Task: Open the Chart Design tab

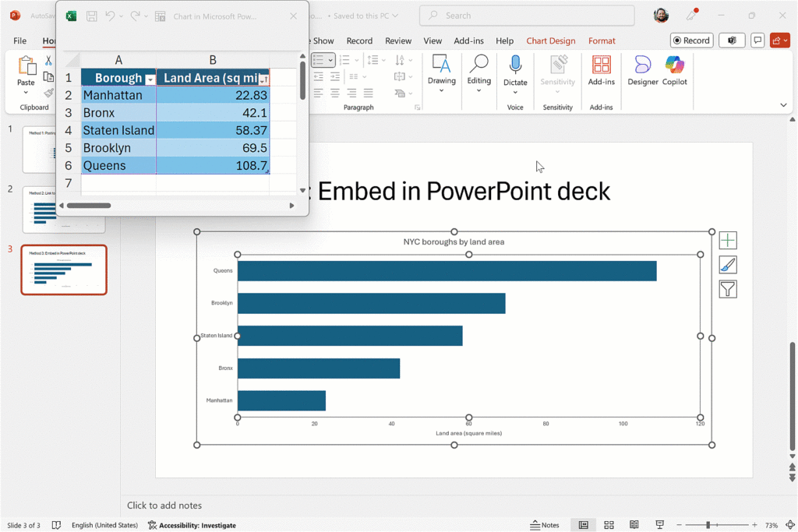Action: 550,41
